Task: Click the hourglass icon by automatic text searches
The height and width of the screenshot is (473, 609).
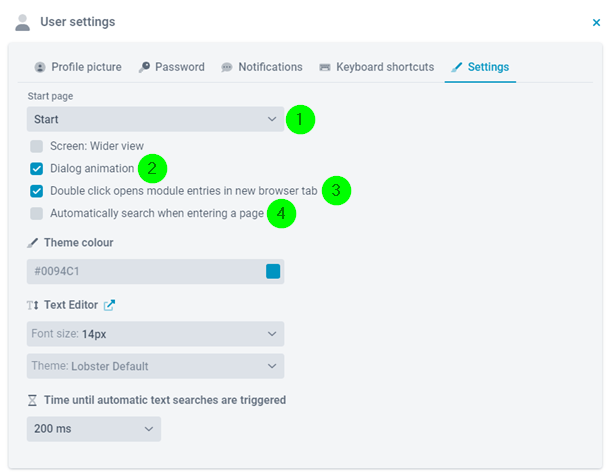Action: 33,400
